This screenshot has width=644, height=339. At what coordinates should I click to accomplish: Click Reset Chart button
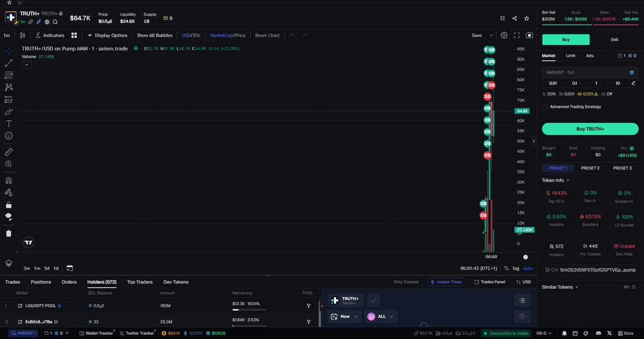tap(267, 35)
